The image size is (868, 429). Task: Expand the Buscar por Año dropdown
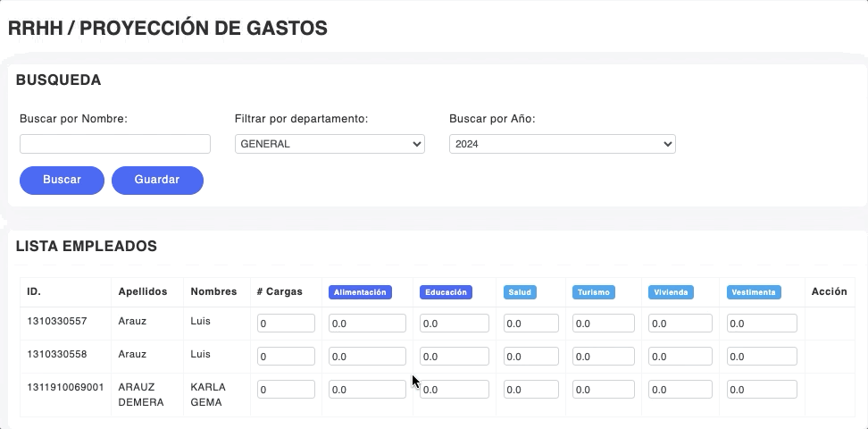[x=562, y=144]
